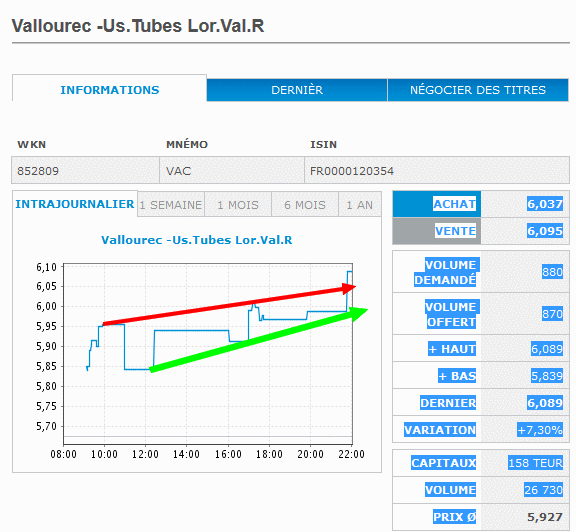Image resolution: width=576 pixels, height=532 pixels.
Task: Click the variation value +7,30%
Action: point(540,430)
